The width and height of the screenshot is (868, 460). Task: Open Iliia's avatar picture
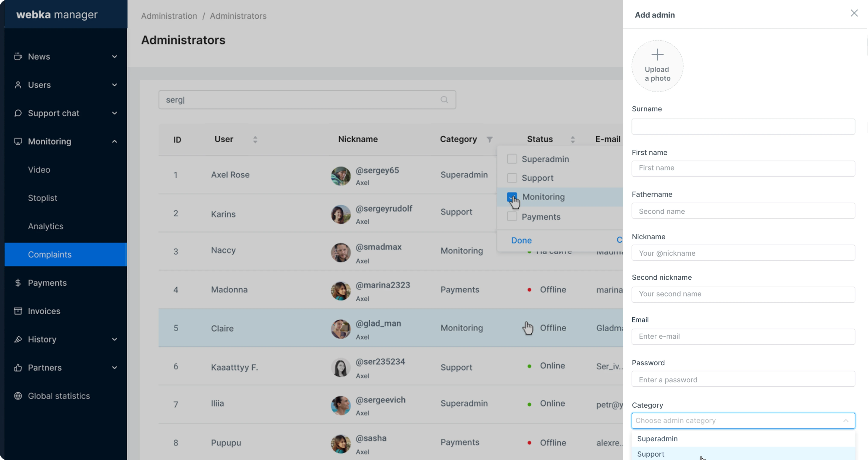[x=341, y=405]
